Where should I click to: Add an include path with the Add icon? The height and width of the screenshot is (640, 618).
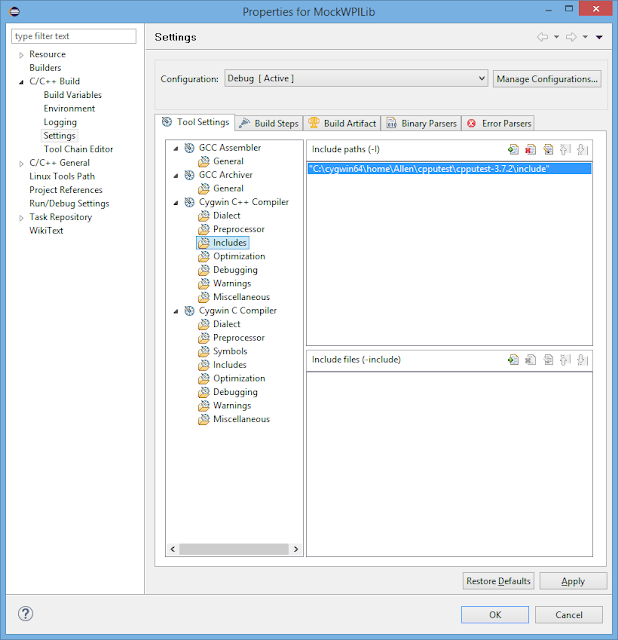[513, 150]
